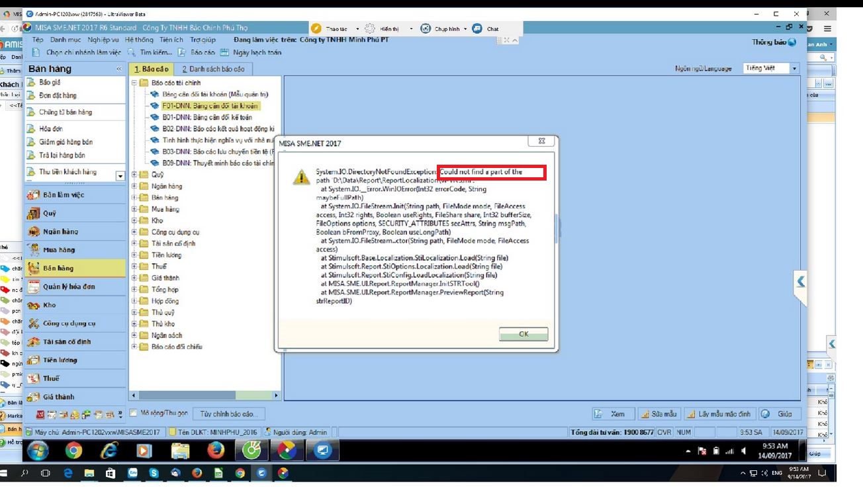Select the Ngân hàng module in navigation
Viewport: 863px width, 504px height.
click(75, 231)
